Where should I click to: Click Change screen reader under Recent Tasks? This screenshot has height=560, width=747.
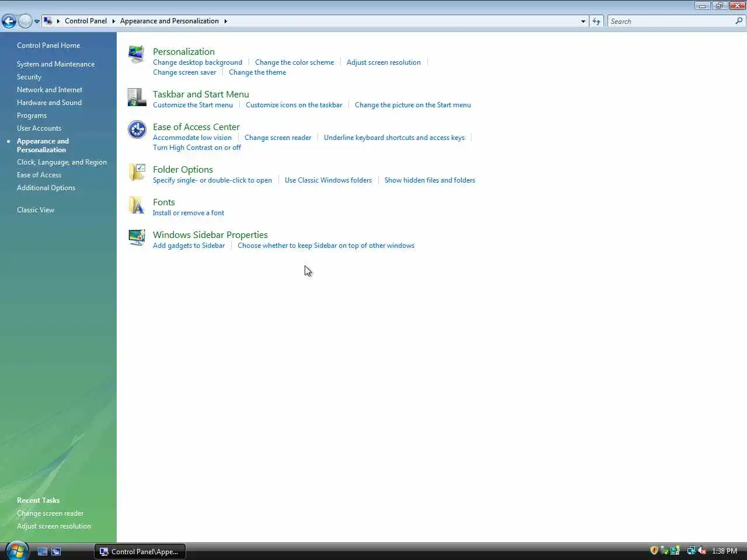pos(50,513)
